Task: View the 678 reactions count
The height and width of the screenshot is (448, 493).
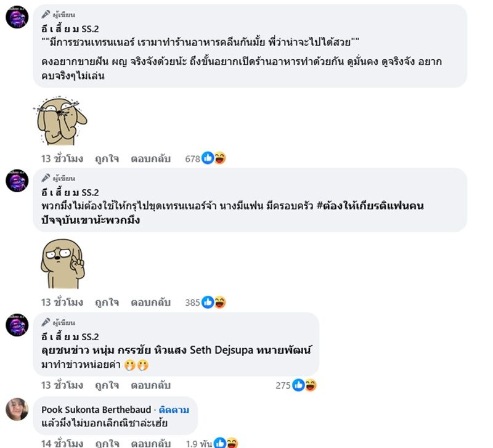Action: pos(193,158)
